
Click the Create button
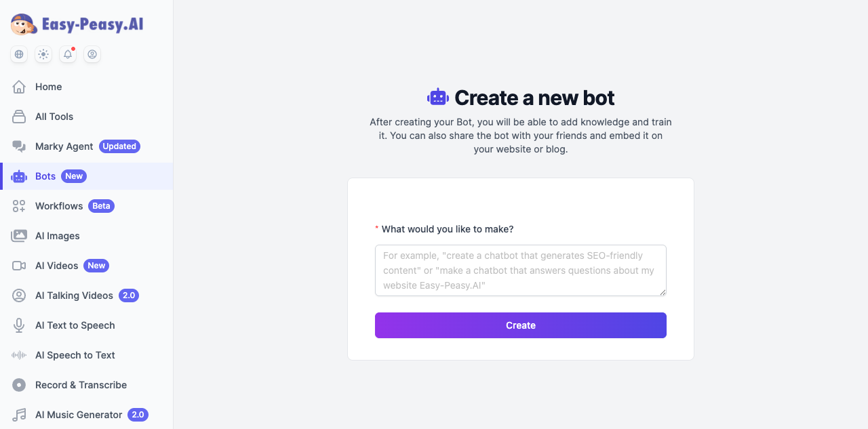pos(520,325)
